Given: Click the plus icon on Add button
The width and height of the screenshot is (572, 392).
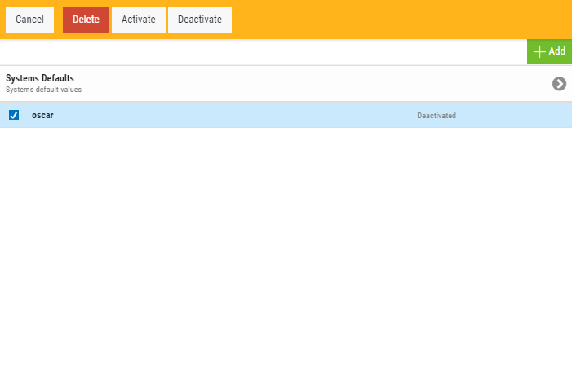Looking at the screenshot, I should pyautogui.click(x=539, y=51).
